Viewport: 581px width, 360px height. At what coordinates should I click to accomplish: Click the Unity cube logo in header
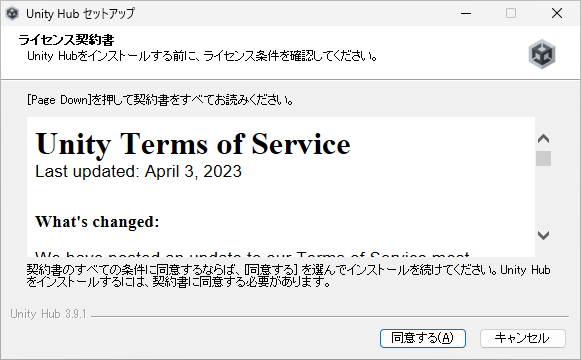[542, 54]
